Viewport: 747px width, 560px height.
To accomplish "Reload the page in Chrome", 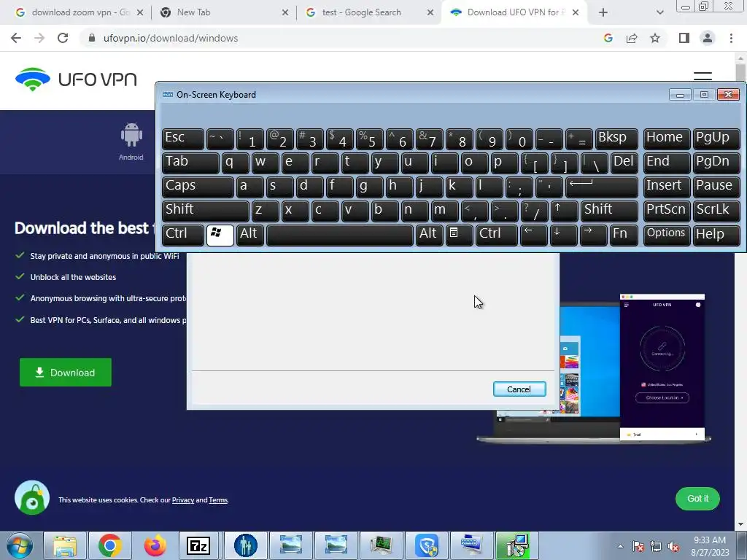I will pos(63,38).
